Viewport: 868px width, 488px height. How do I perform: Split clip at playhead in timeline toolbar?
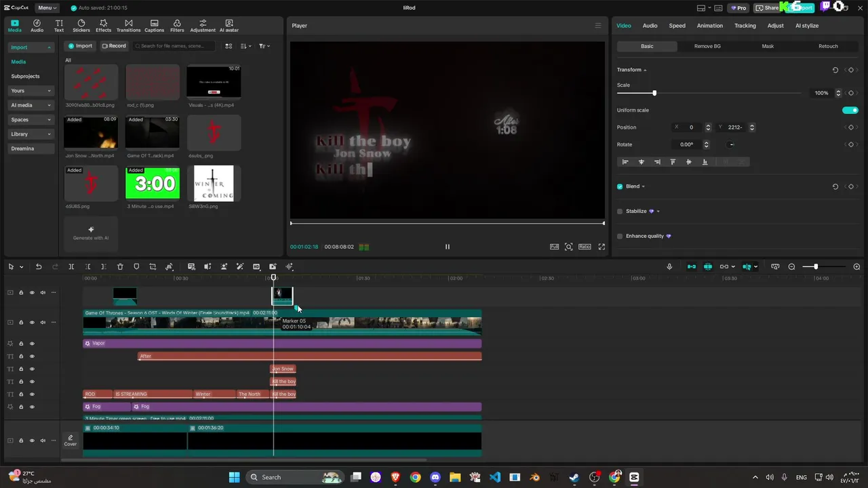(71, 267)
